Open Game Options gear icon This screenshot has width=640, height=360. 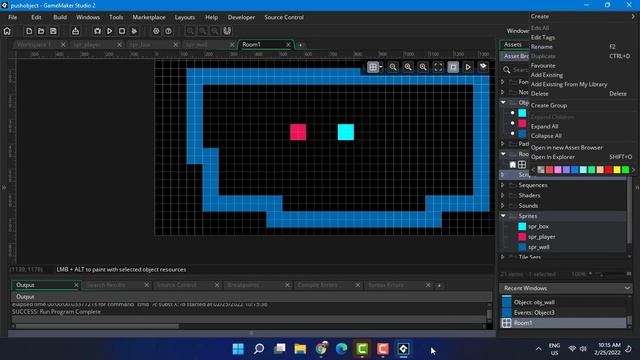156,31
